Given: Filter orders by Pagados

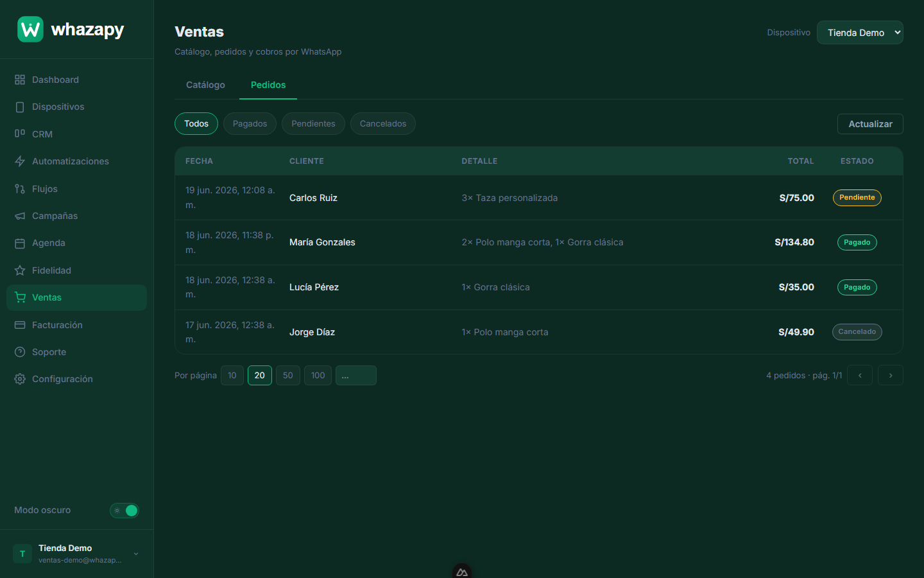Looking at the screenshot, I should (250, 123).
